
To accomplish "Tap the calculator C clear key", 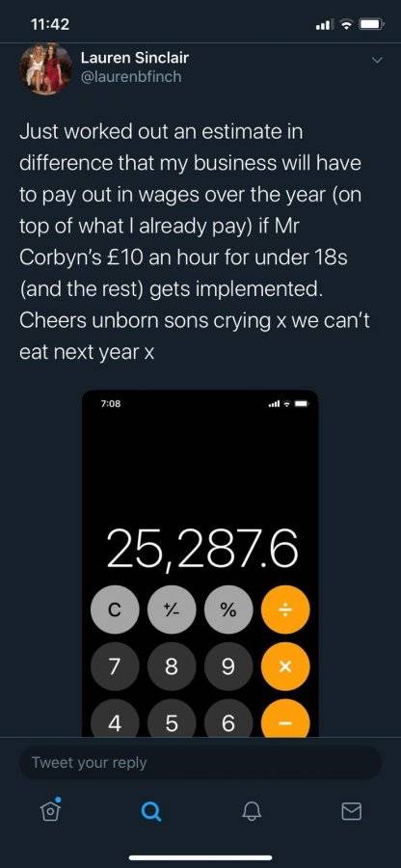I will coord(115,610).
